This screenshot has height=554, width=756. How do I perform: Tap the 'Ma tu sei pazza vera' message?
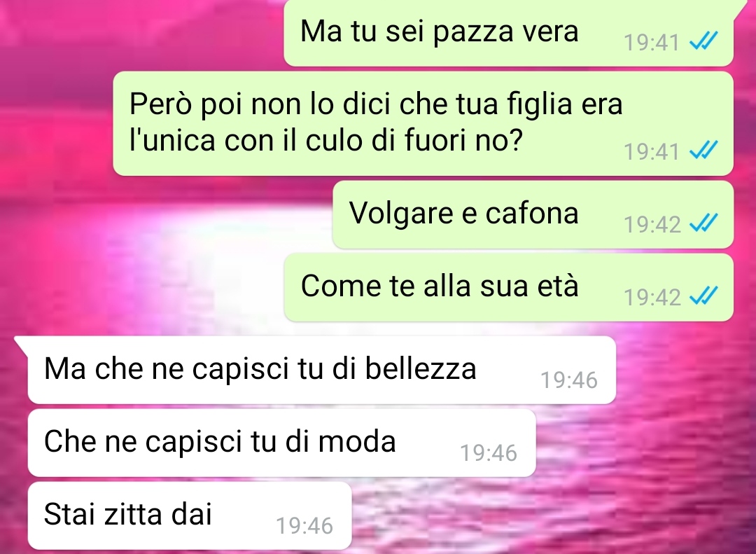coord(509,33)
